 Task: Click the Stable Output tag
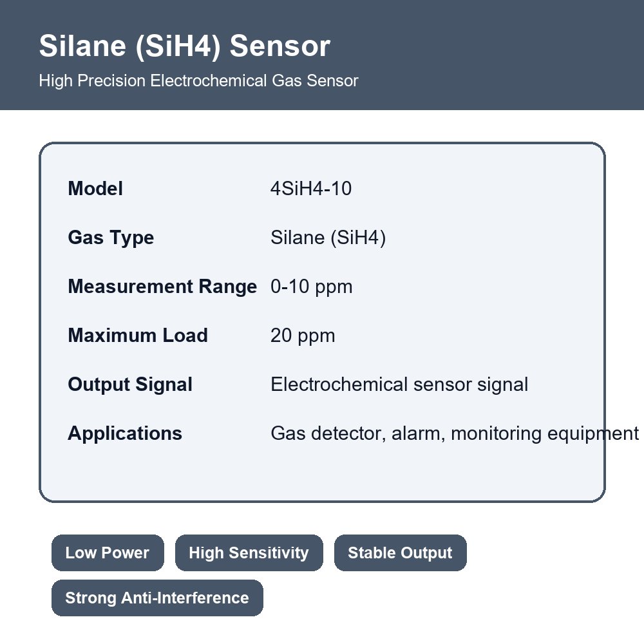[x=400, y=553]
